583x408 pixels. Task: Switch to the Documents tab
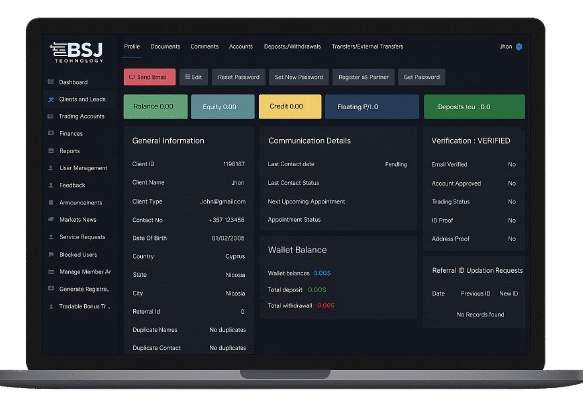(165, 46)
